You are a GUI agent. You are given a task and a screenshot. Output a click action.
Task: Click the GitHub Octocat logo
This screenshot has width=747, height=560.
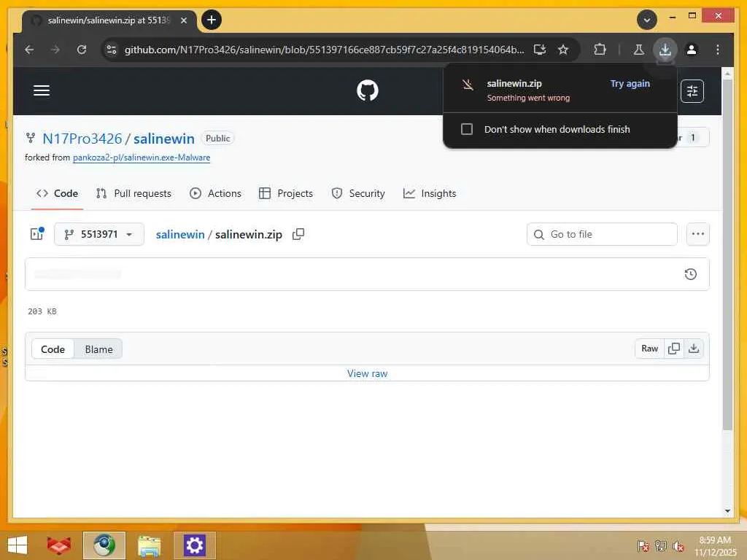pos(368,90)
